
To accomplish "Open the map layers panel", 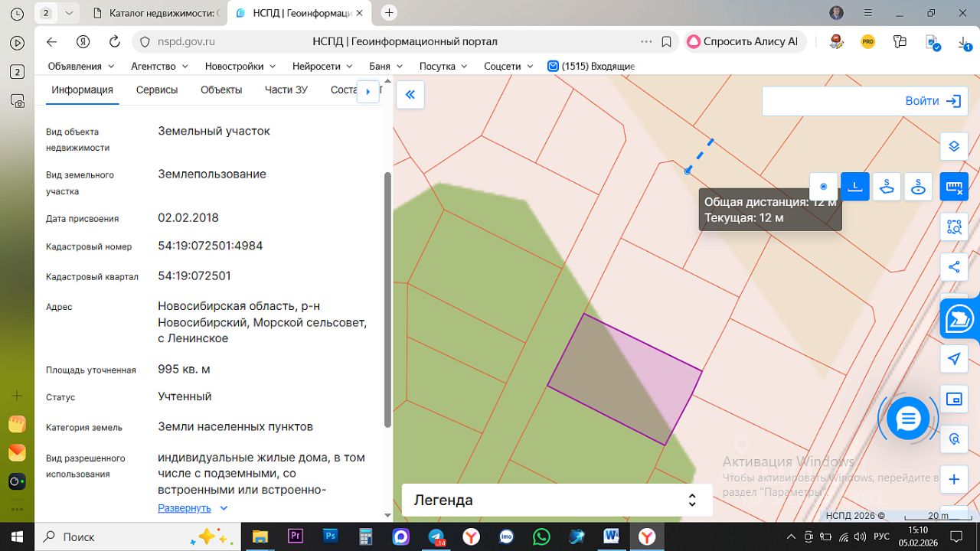I will 954,146.
